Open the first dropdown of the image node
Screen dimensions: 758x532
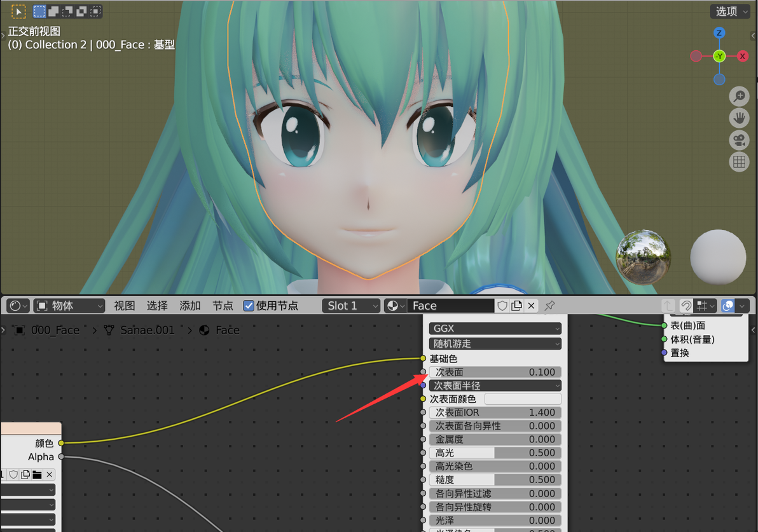point(28,489)
